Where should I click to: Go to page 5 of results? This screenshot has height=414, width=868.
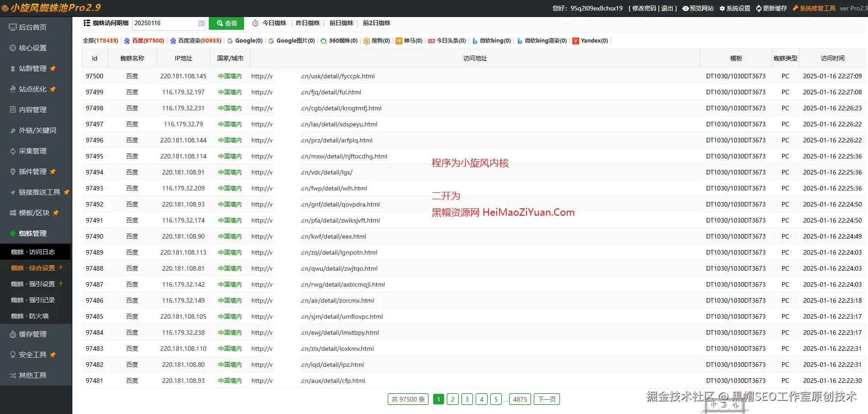[496, 399]
